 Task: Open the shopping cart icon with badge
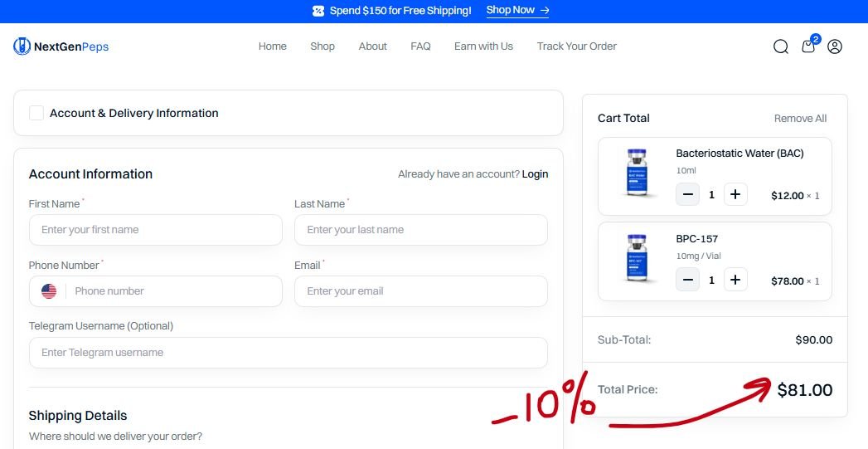point(809,46)
